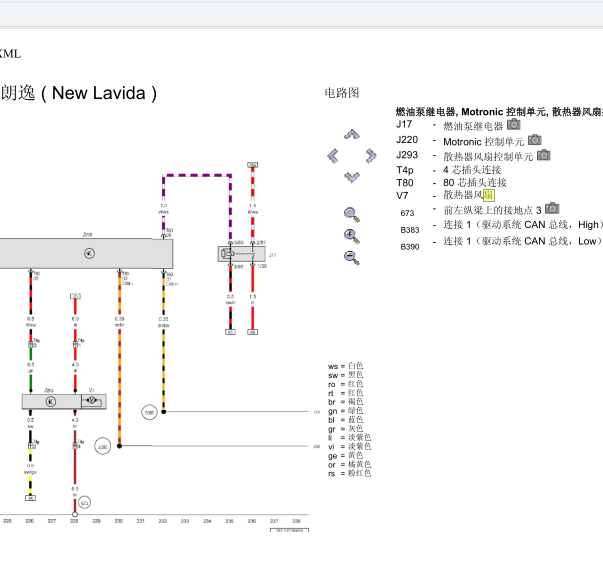Click the '前左纵梁上的接地点 3' text
Screen dimensions: 603x585
(492, 210)
